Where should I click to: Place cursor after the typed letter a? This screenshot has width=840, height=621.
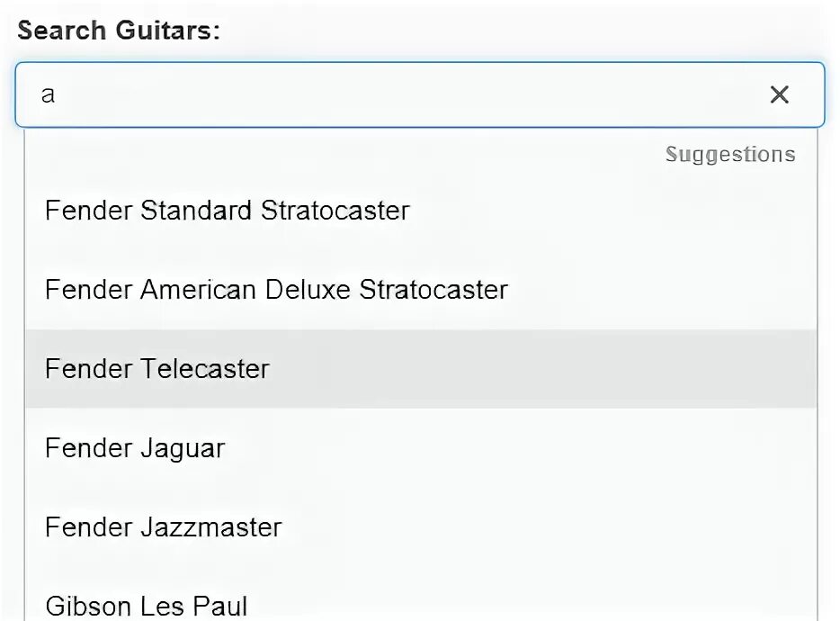point(58,94)
